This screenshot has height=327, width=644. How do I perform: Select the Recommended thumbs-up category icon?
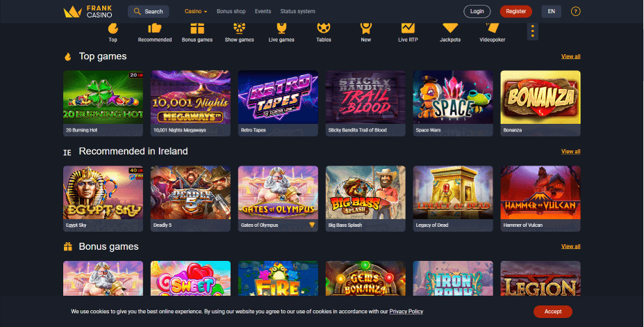[155, 29]
